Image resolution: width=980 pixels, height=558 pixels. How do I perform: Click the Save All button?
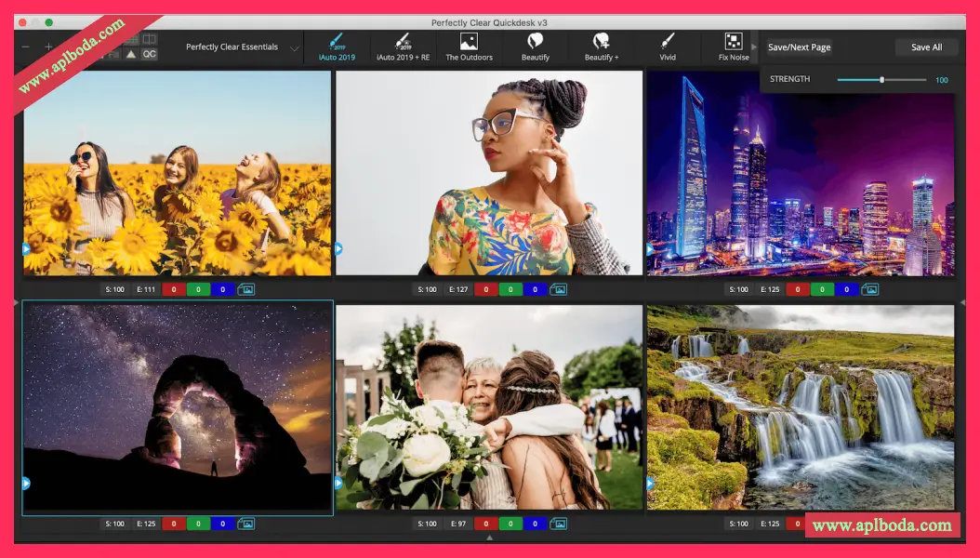click(x=926, y=47)
